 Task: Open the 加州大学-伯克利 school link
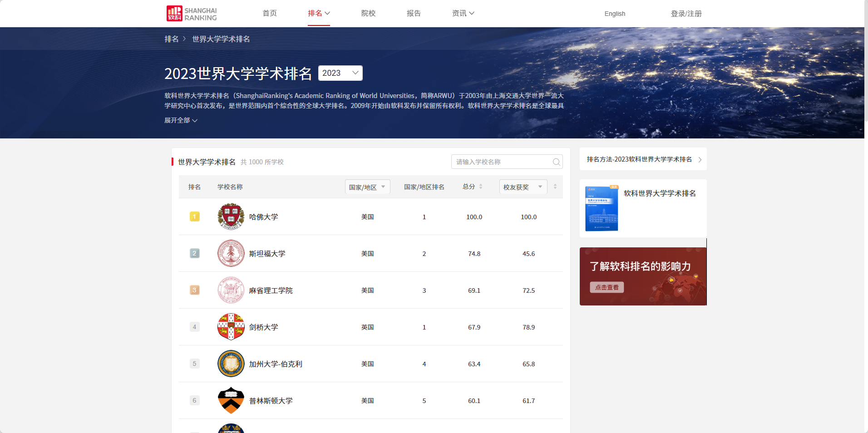(x=276, y=364)
